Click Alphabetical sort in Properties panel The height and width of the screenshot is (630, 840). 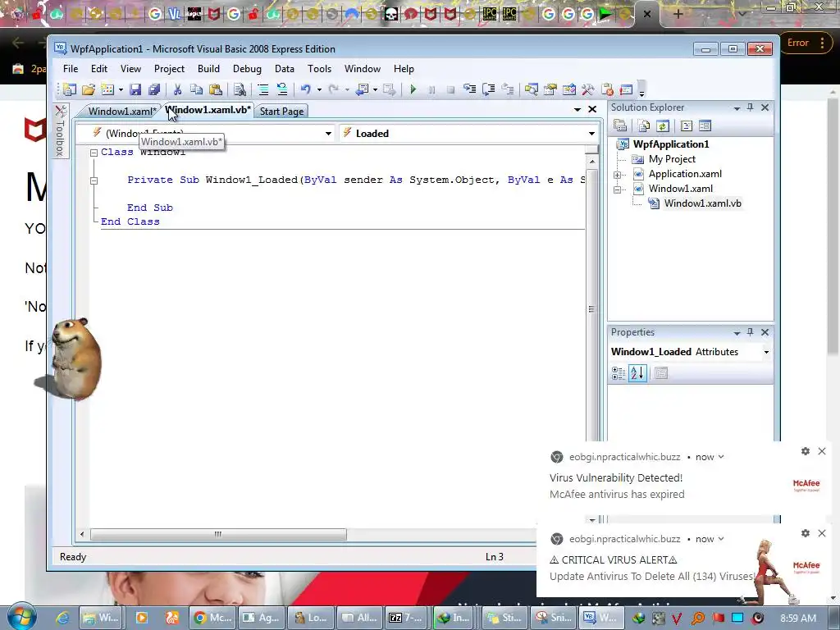[637, 373]
